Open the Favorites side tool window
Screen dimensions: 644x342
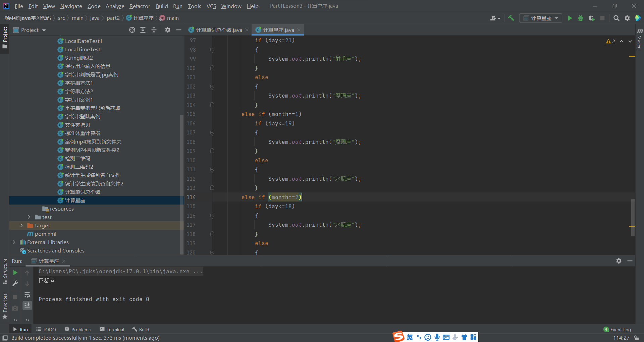[x=5, y=306]
